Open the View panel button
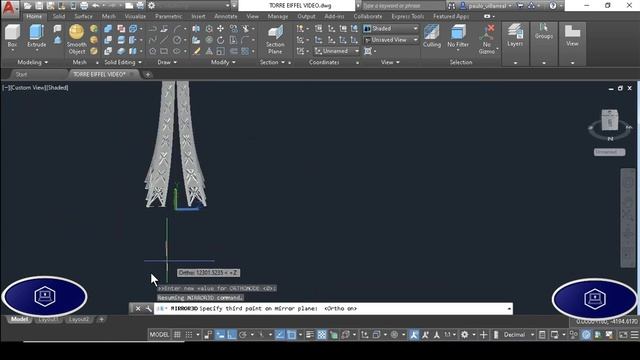Screen dimensions: 640x360 572,36
